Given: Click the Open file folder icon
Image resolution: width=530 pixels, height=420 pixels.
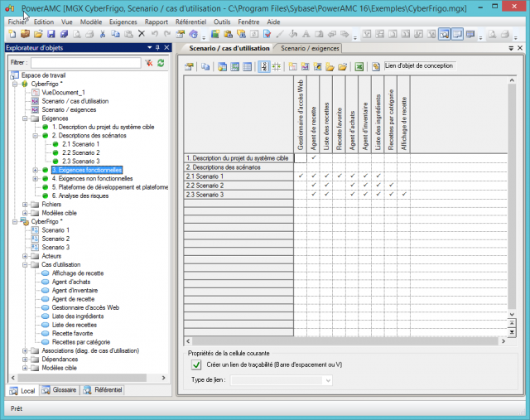Looking at the screenshot, I should point(38,34).
